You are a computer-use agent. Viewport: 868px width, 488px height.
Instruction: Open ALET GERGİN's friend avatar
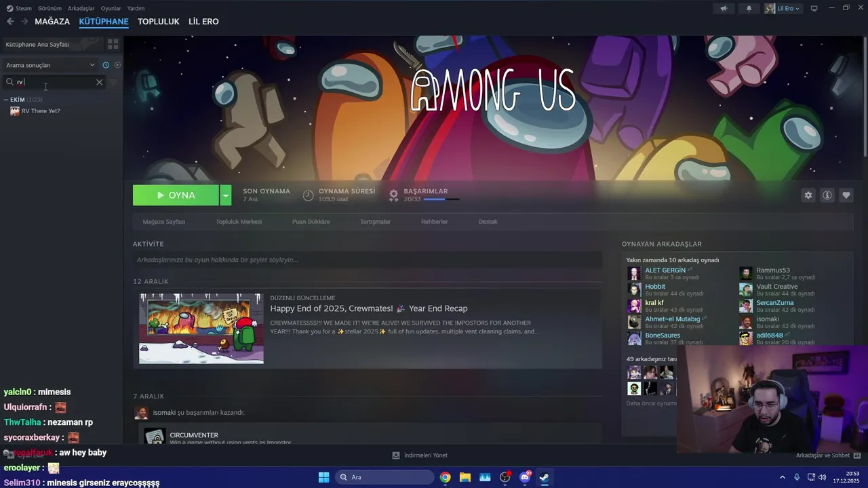pyautogui.click(x=634, y=273)
